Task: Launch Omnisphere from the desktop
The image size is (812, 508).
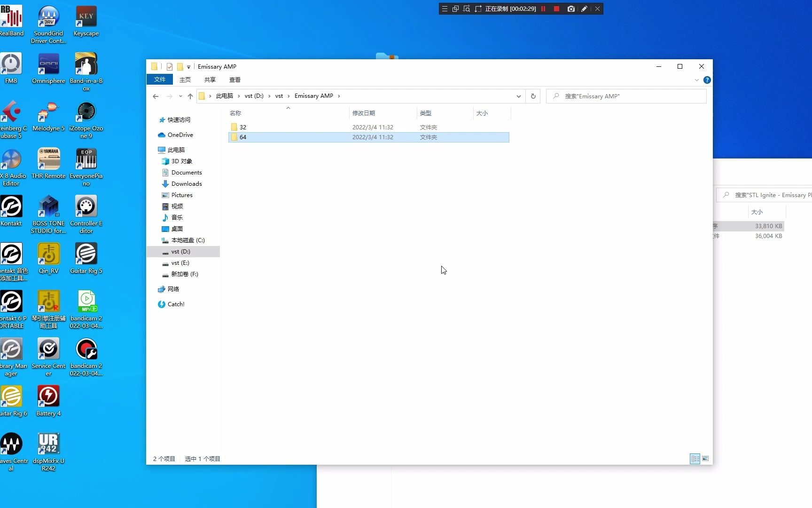Action: click(48, 68)
